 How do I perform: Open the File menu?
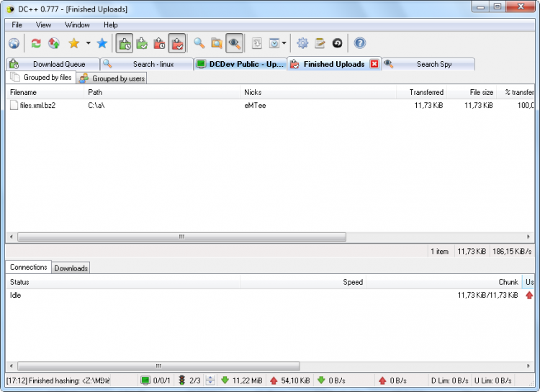pyautogui.click(x=17, y=24)
